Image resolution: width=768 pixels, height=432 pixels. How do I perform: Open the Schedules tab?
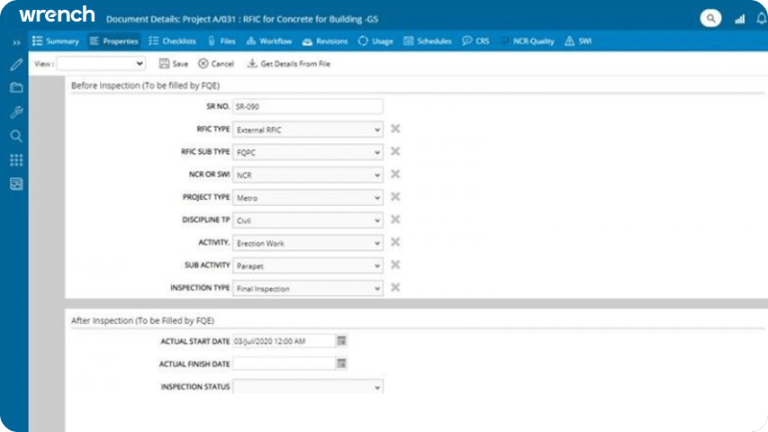click(428, 41)
